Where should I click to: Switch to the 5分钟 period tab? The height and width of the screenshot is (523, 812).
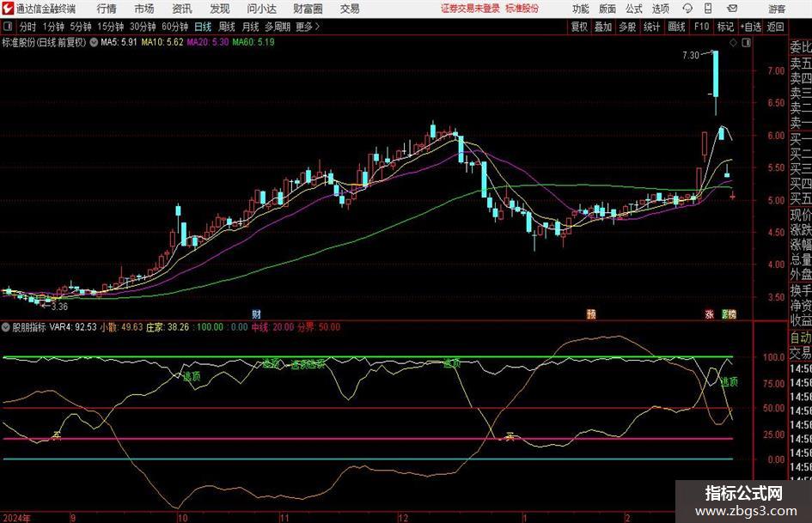click(x=80, y=27)
